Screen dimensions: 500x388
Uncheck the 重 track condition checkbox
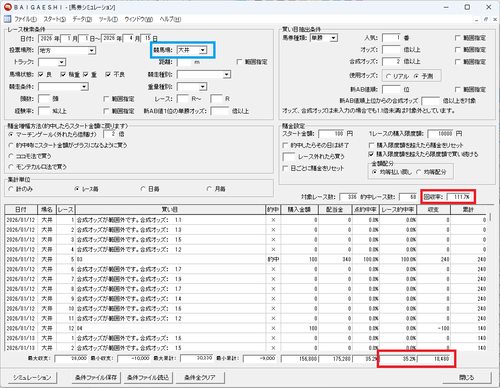86,74
